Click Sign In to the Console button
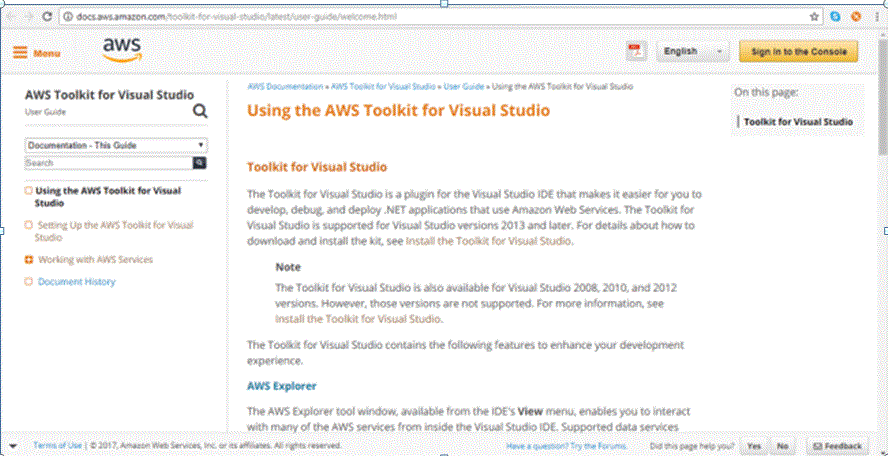Viewport: 888px width, 456px height. coord(799,52)
